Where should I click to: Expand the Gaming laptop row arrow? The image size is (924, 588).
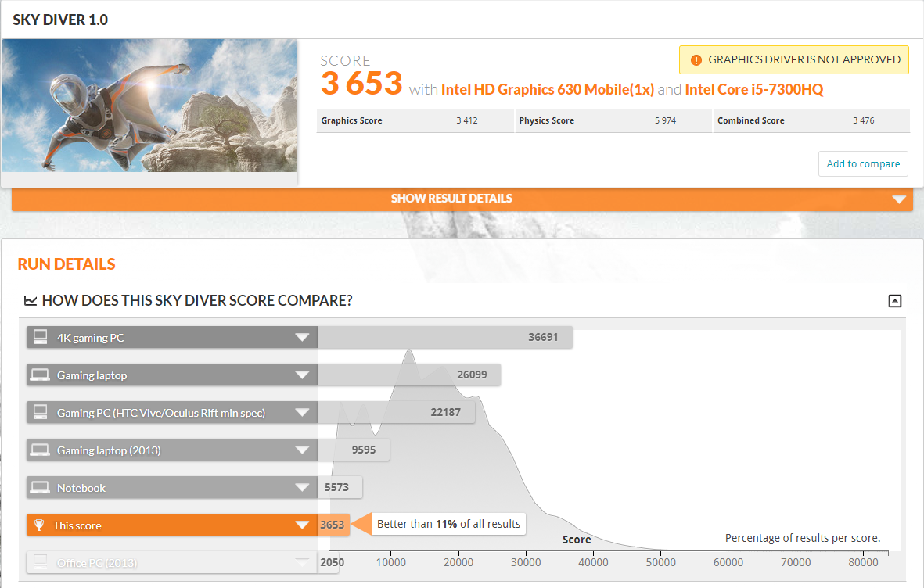coord(302,375)
